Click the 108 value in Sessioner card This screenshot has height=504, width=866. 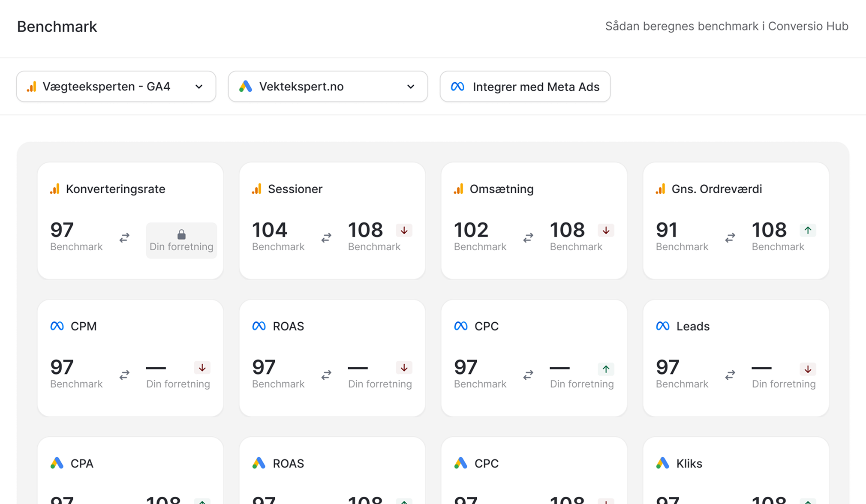click(x=365, y=230)
